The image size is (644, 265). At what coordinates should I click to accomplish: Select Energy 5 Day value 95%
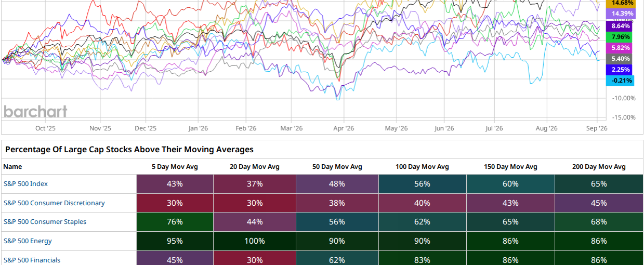pyautogui.click(x=175, y=241)
